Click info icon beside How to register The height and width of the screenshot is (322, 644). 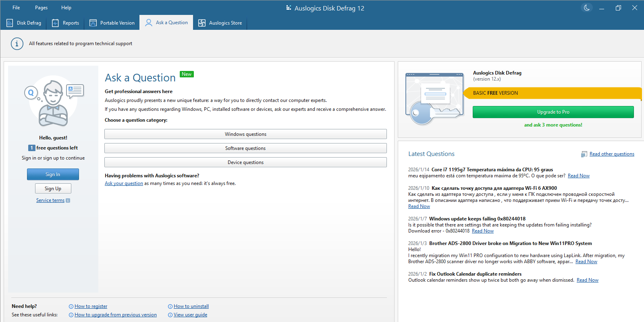[71, 307]
